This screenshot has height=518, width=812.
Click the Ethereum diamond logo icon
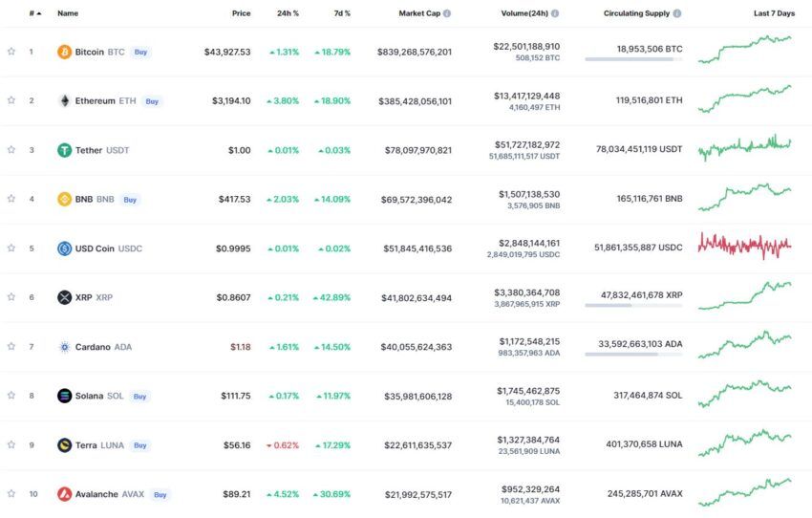(64, 100)
